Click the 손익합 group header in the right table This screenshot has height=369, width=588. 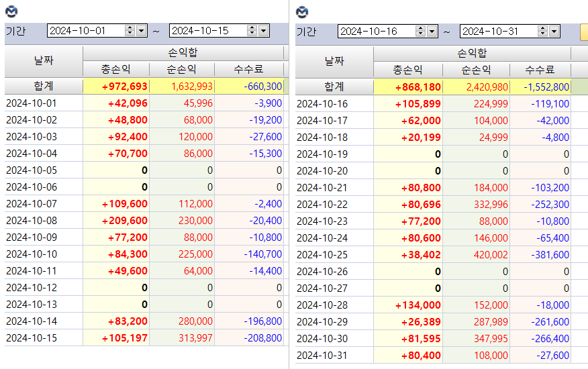(x=472, y=53)
